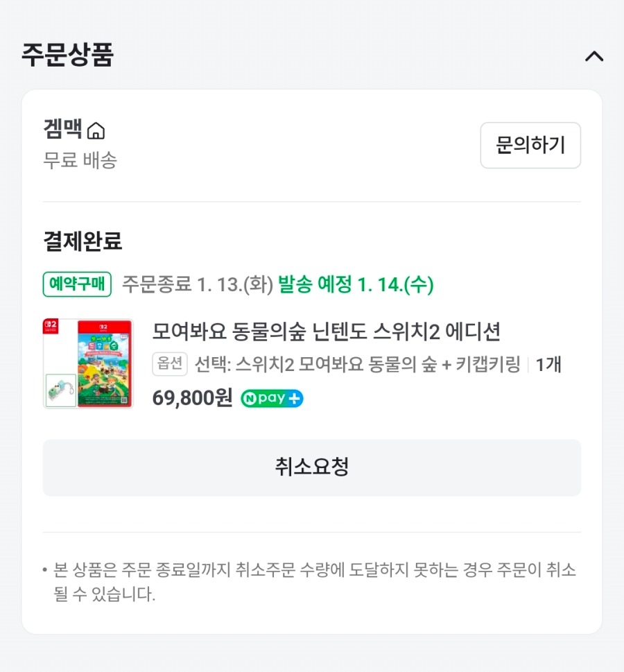Select the 발송 예정 1. 14.(수) text
The width and height of the screenshot is (624, 672).
click(356, 284)
